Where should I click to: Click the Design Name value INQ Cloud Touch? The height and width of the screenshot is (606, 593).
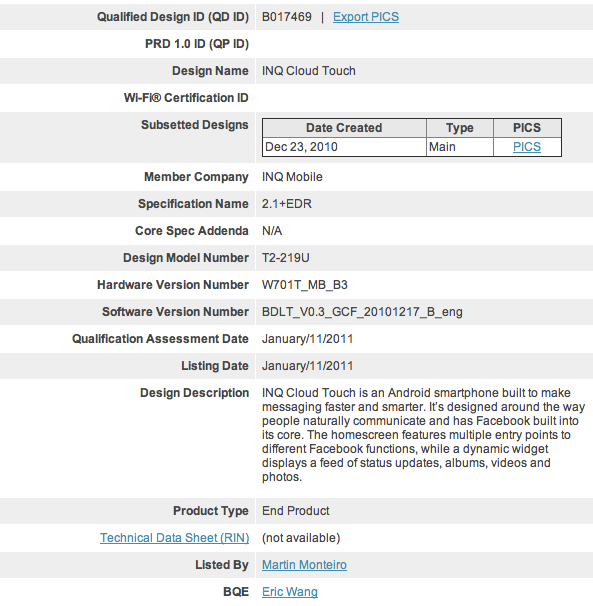click(x=308, y=71)
